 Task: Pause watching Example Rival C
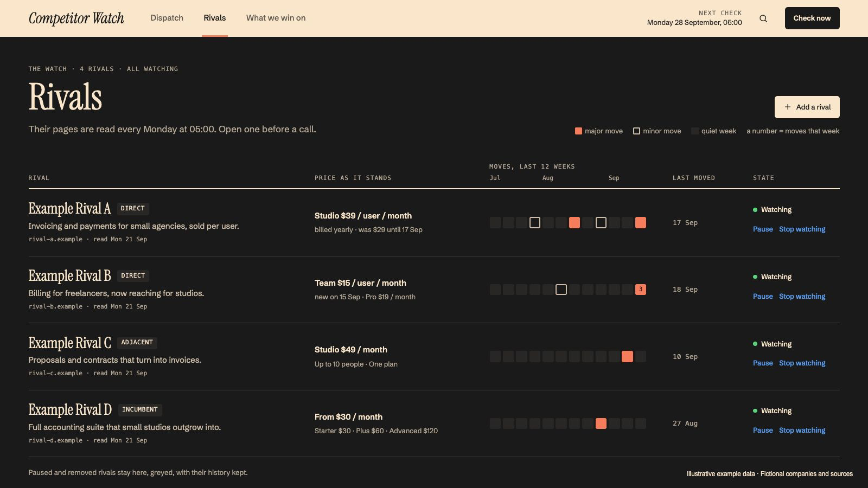763,363
